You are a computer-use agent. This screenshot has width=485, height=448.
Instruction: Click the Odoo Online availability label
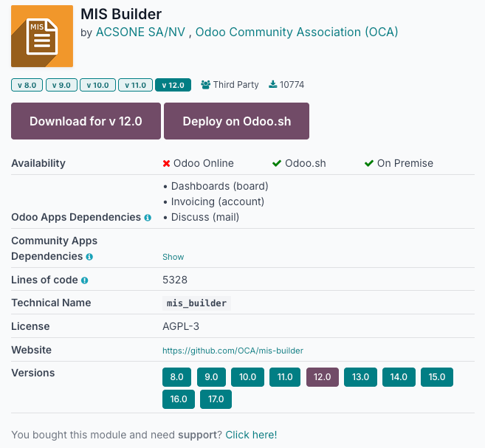[204, 163]
